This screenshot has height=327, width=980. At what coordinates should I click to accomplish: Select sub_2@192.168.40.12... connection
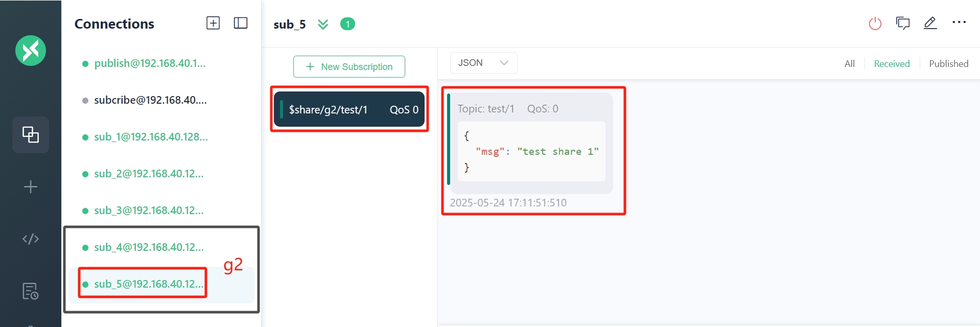[161, 174]
